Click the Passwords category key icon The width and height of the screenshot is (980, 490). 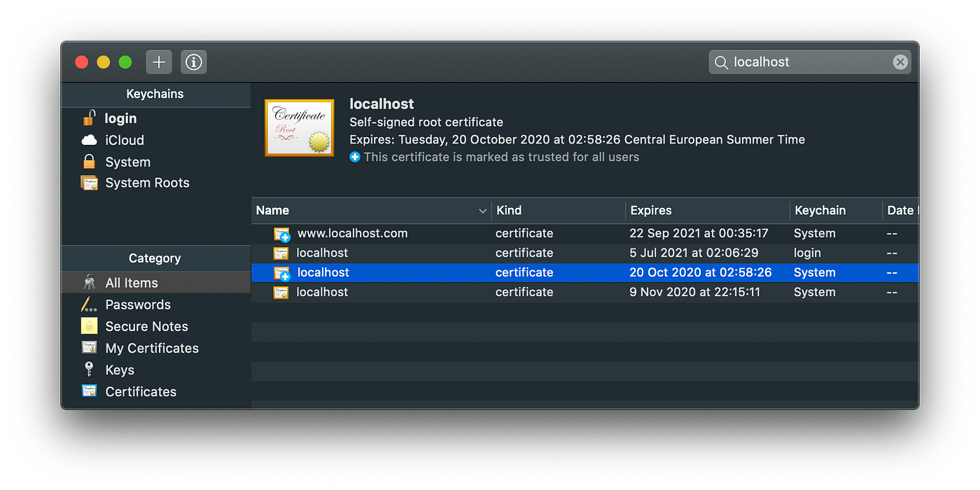point(87,304)
